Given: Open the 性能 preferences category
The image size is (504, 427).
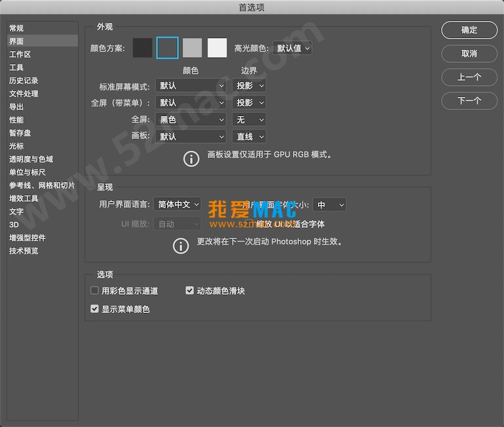Looking at the screenshot, I should [x=43, y=120].
